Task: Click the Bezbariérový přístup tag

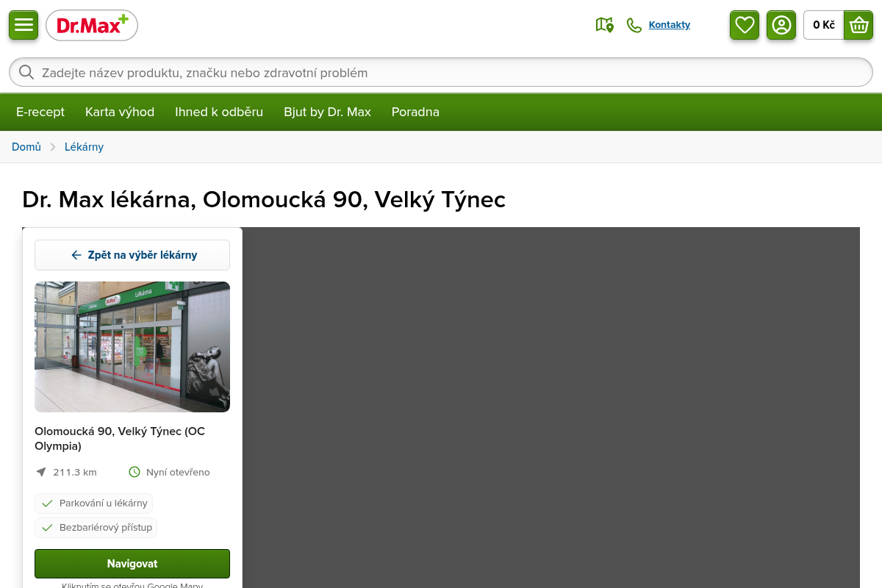Action: (96, 528)
